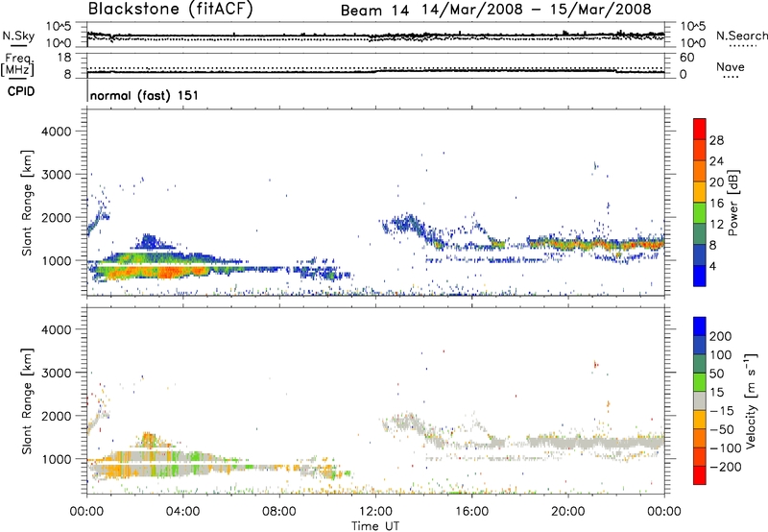Click the "28" value on Power scale
The width and height of the screenshot is (768, 532).
pyautogui.click(x=716, y=140)
